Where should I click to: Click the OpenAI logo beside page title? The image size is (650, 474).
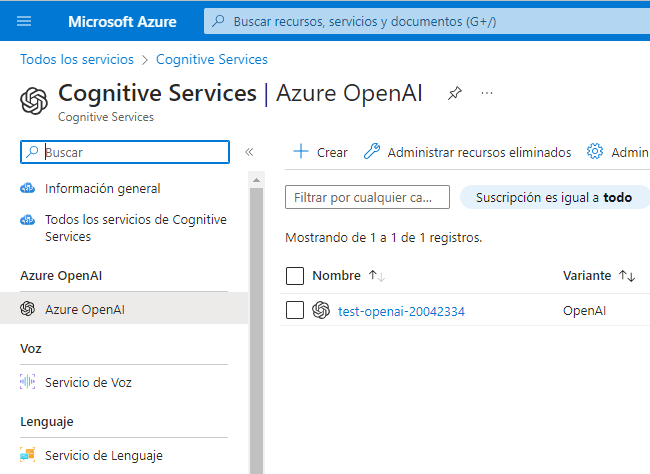coord(34,101)
